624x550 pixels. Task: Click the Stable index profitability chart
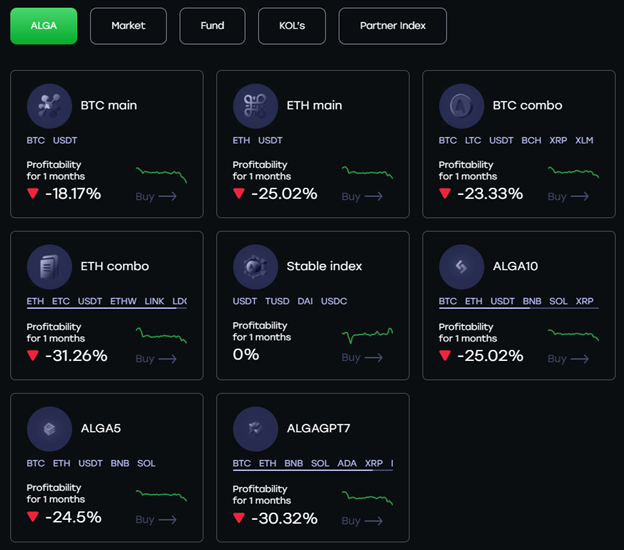coord(367,334)
